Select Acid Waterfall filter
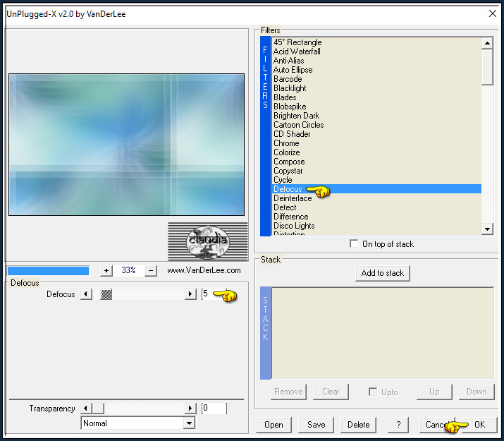The width and height of the screenshot is (504, 441). click(376, 52)
